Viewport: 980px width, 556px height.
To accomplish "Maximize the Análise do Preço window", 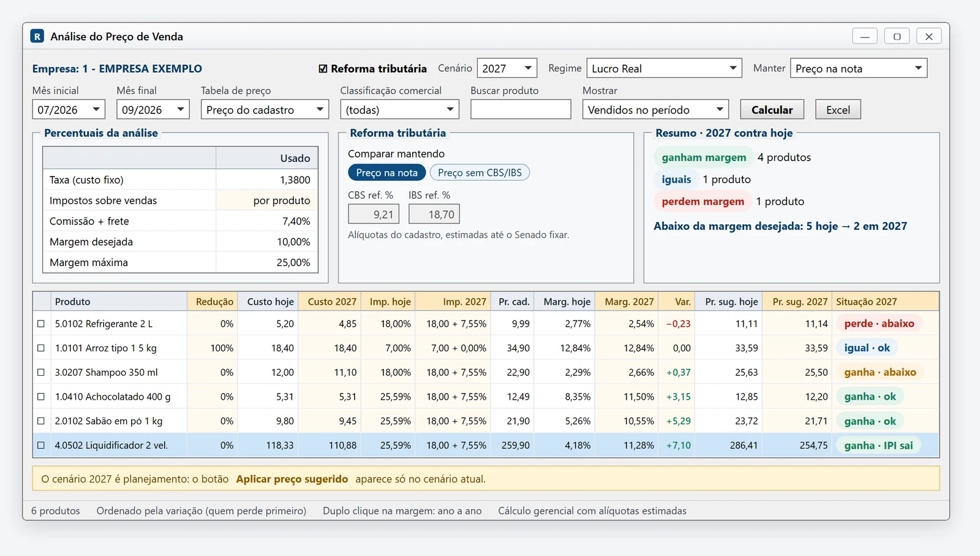I will tap(897, 36).
